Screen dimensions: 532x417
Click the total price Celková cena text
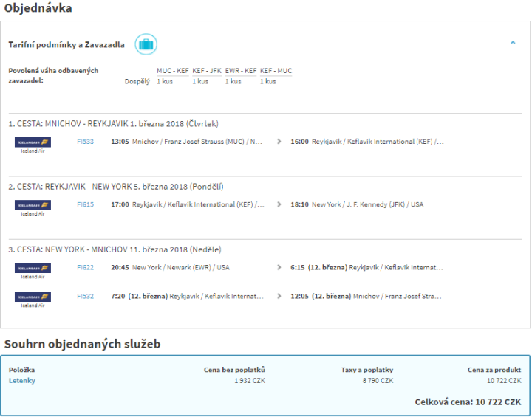pyautogui.click(x=469, y=402)
